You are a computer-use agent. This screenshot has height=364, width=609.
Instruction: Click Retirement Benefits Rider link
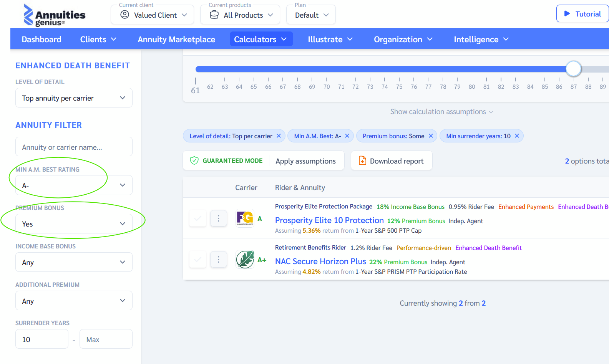pos(310,248)
